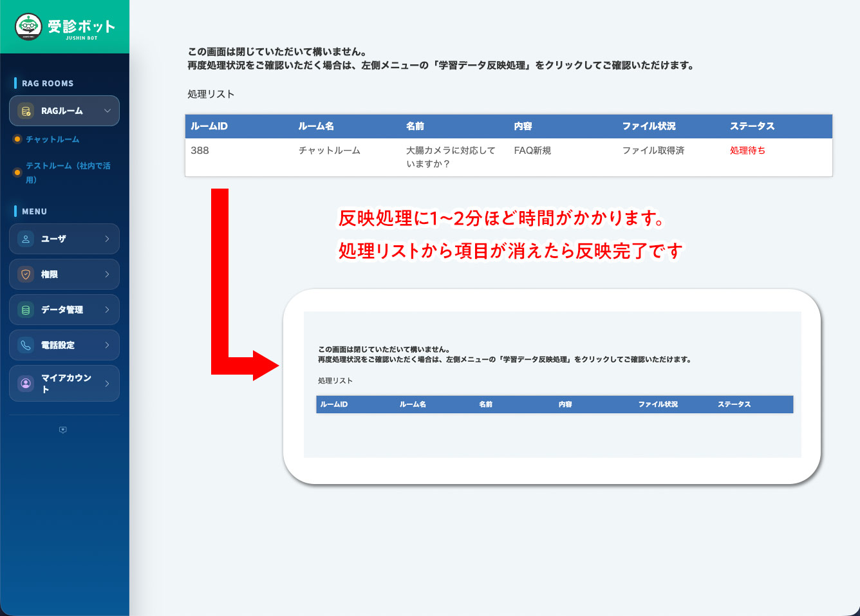Open the RAGルーム menu item
Screen dimensions: 860x616
(x=64, y=111)
